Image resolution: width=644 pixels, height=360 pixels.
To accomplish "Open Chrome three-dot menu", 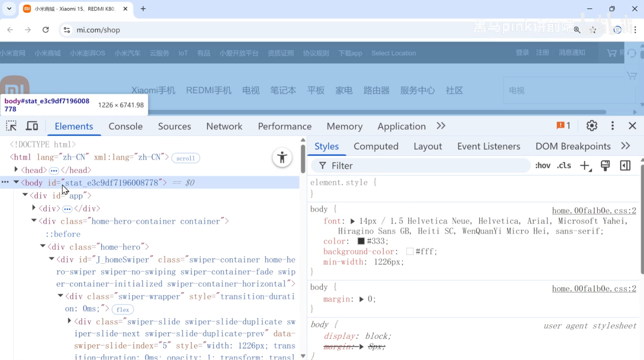I will pos(635,30).
